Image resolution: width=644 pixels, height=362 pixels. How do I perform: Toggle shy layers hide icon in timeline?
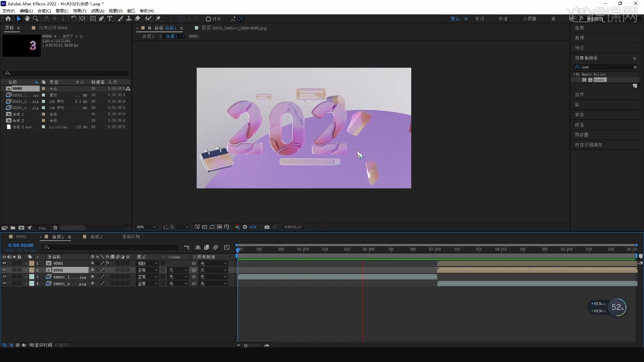pyautogui.click(x=198, y=247)
